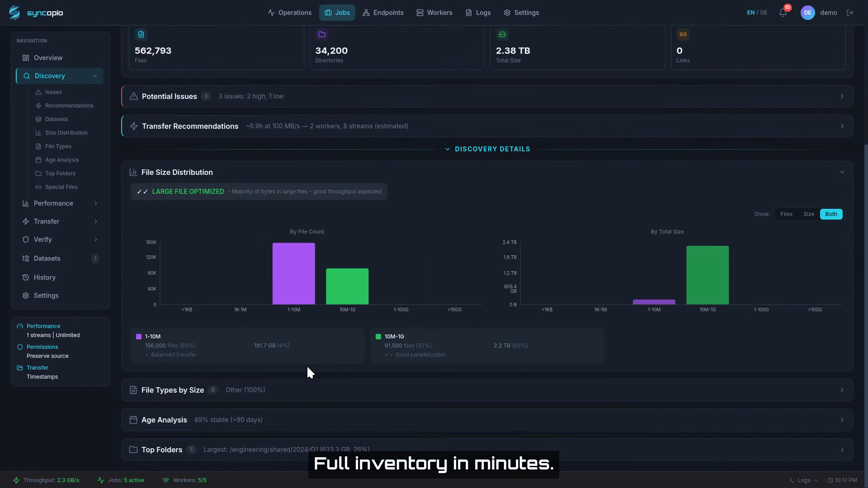
Task: Collapse the Discovery sidebar section
Action: 95,76
